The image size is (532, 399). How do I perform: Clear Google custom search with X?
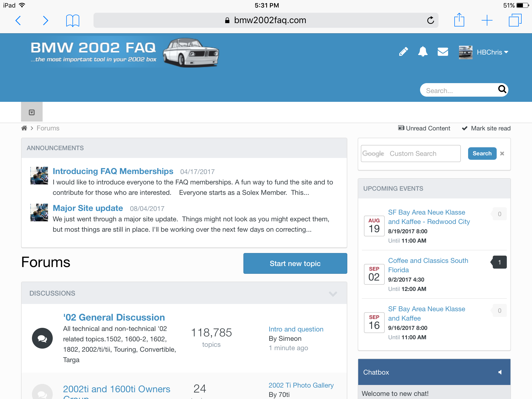[502, 154]
